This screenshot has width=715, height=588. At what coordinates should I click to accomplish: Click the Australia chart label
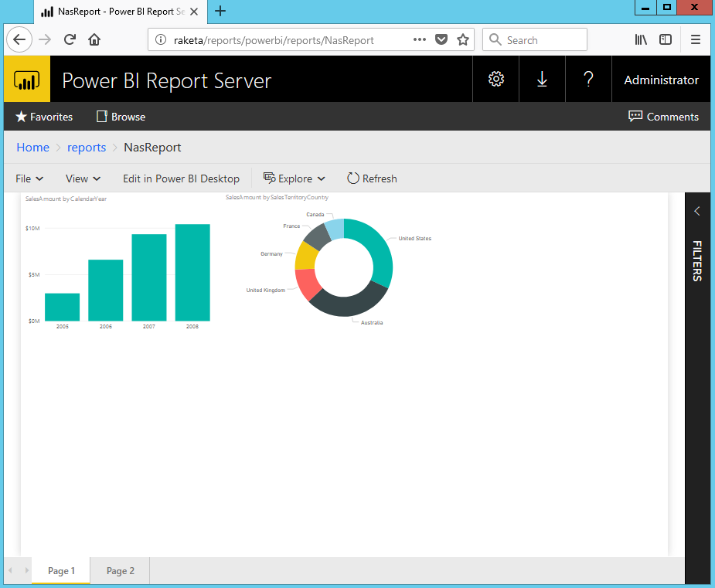coord(372,323)
